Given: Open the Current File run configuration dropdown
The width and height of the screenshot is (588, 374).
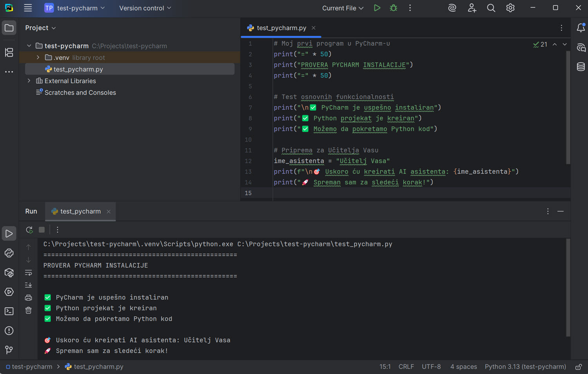Looking at the screenshot, I should click(x=342, y=8).
